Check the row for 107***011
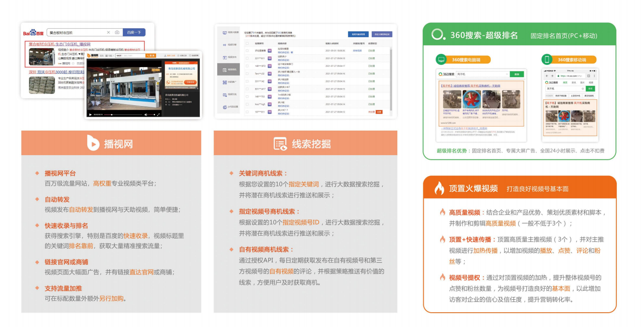 [247, 112]
